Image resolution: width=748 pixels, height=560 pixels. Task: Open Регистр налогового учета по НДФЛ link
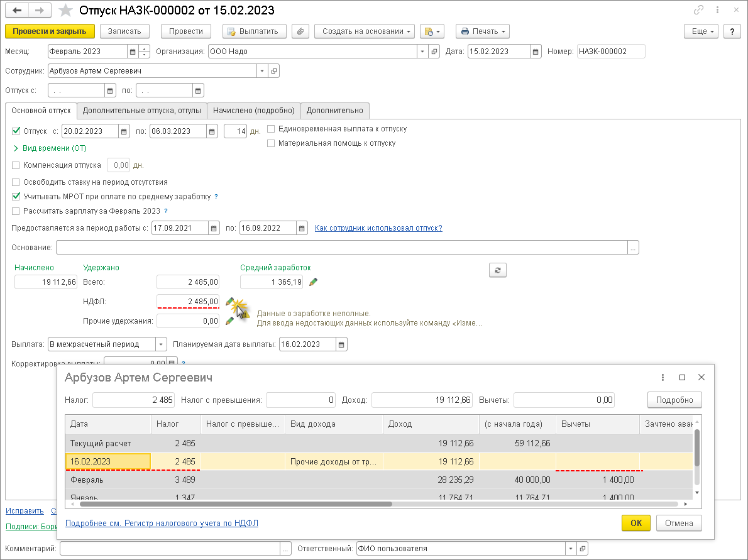pyautogui.click(x=162, y=524)
